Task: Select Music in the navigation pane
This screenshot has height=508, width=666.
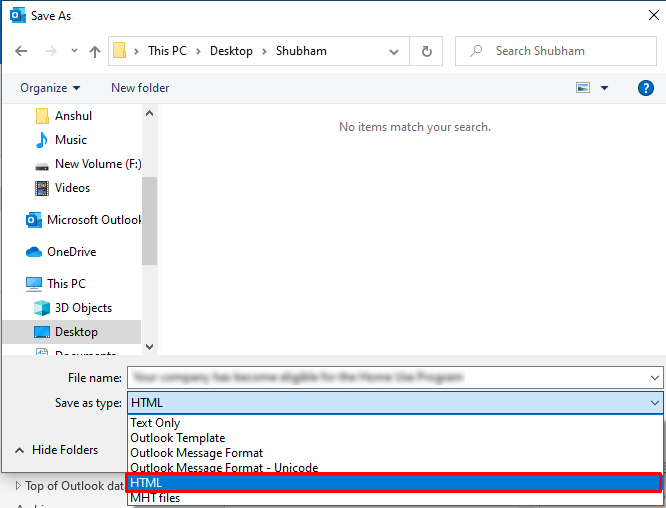Action: click(x=71, y=140)
